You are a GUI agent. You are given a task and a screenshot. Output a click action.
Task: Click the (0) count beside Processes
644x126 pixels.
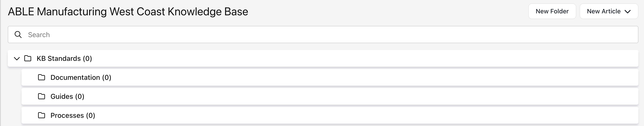coord(90,115)
